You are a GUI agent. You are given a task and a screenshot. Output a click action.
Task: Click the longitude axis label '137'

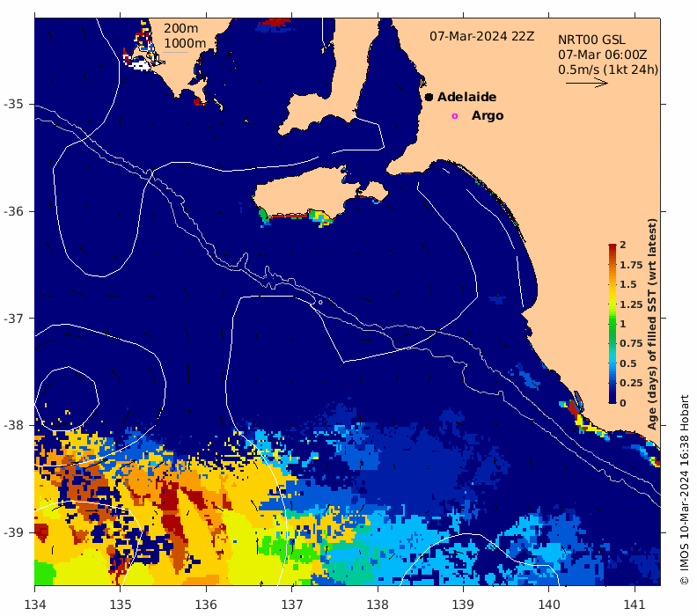coord(292,605)
